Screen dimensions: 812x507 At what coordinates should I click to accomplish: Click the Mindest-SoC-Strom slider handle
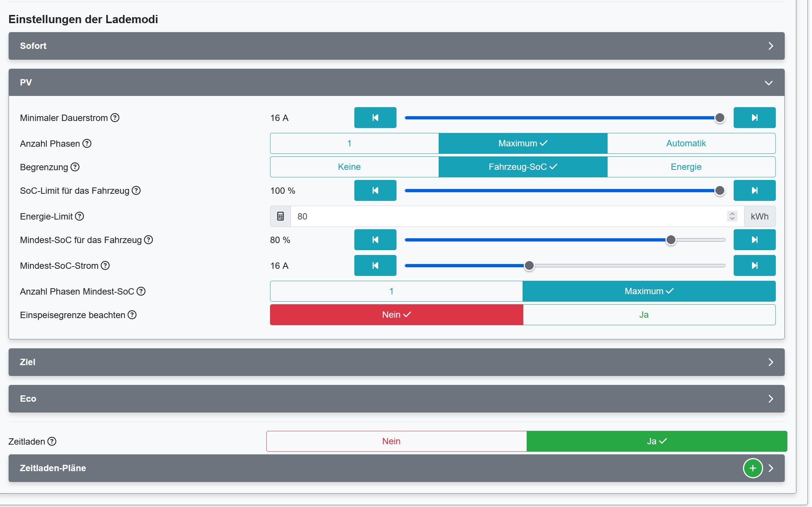pos(529,266)
